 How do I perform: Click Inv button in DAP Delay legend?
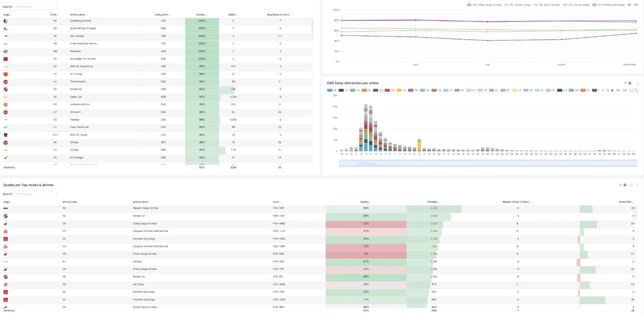625,90
